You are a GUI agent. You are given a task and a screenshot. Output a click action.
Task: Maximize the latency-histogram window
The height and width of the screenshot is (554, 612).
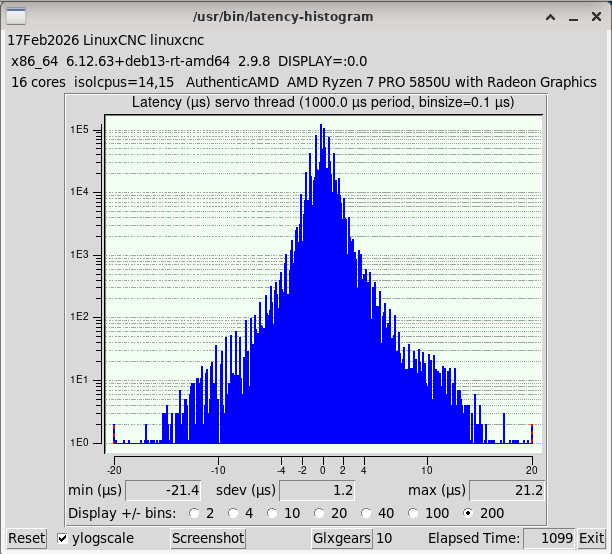click(573, 18)
